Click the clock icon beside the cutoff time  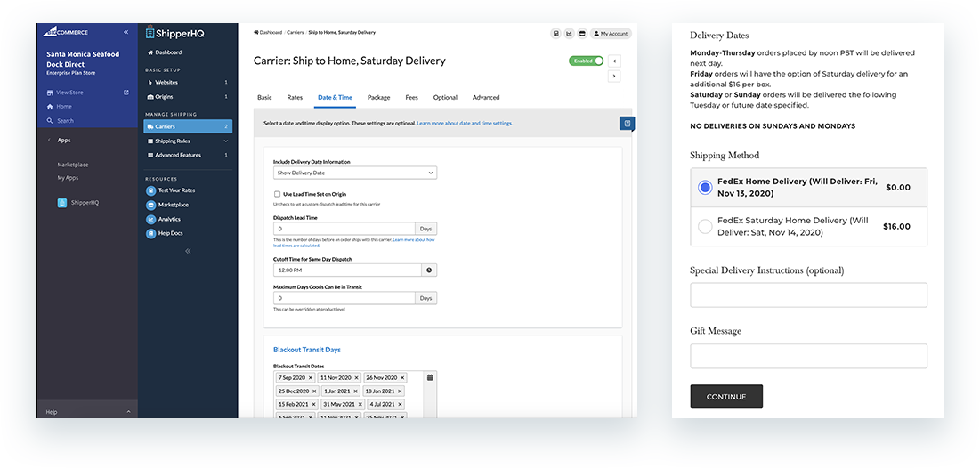[x=428, y=270]
